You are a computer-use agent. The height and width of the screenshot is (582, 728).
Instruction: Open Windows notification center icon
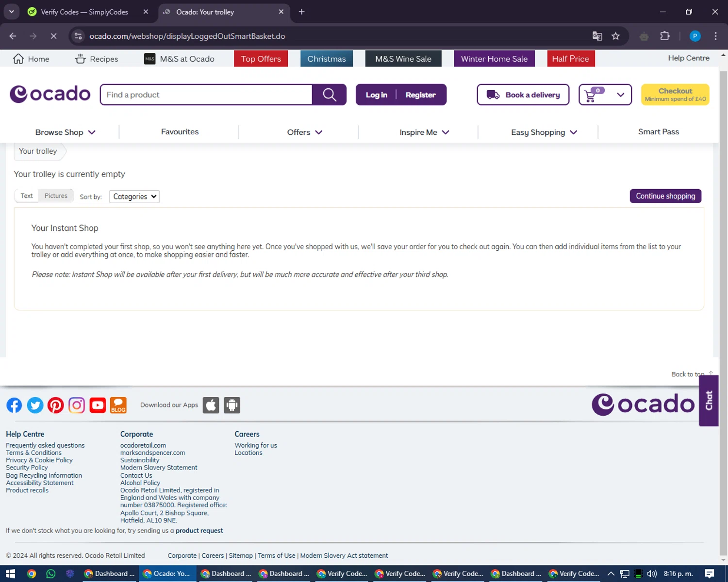710,574
